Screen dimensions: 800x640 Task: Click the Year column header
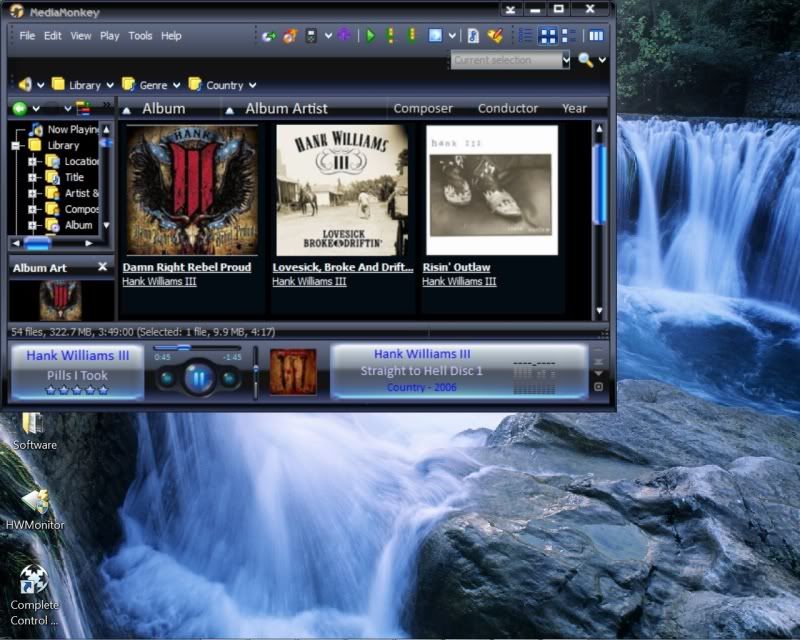[574, 108]
